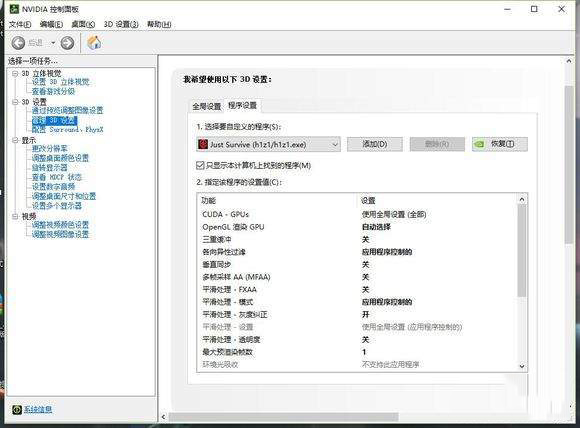Maximize the NVIDIA control panel window
580x428 pixels.
point(534,9)
